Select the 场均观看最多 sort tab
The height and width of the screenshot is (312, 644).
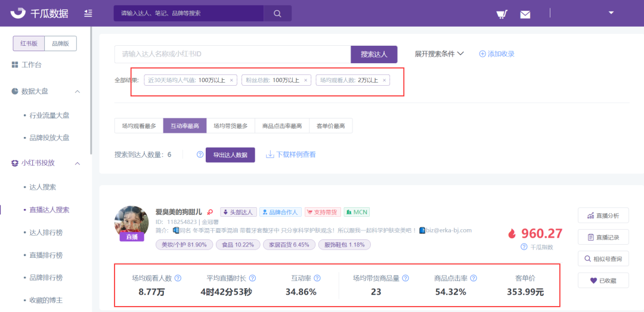click(x=139, y=126)
